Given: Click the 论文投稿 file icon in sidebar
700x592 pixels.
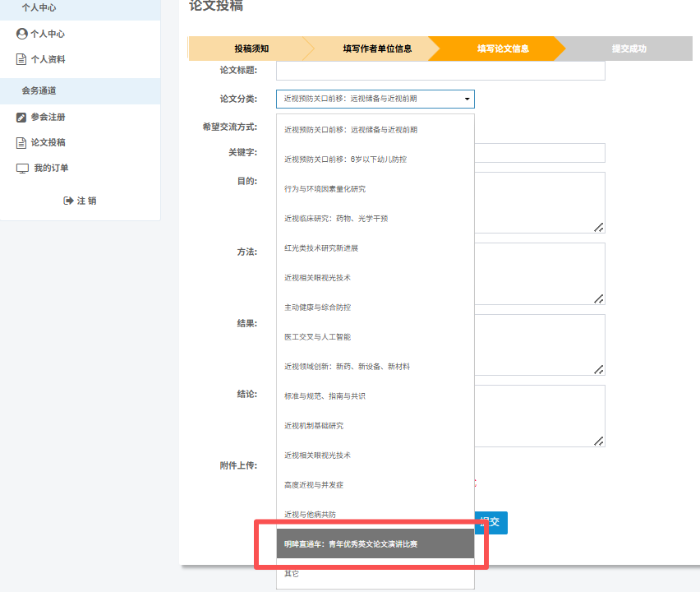Looking at the screenshot, I should (22, 142).
